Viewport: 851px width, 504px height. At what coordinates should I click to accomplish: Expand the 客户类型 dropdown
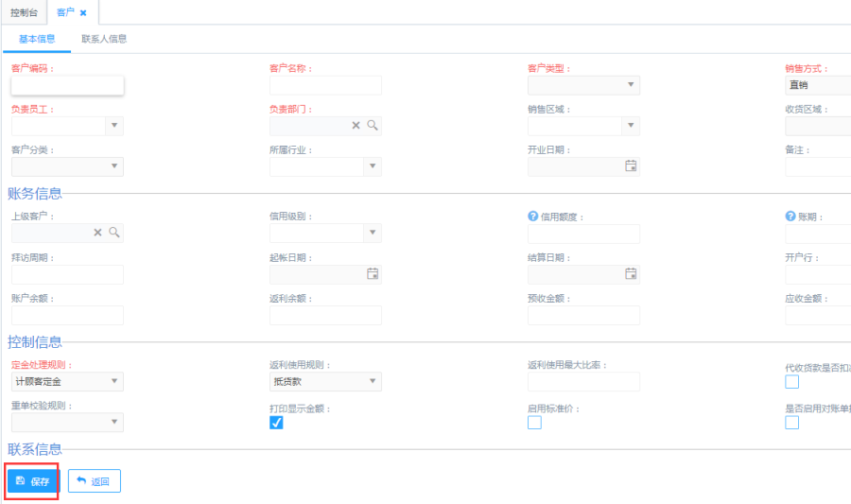click(x=631, y=85)
